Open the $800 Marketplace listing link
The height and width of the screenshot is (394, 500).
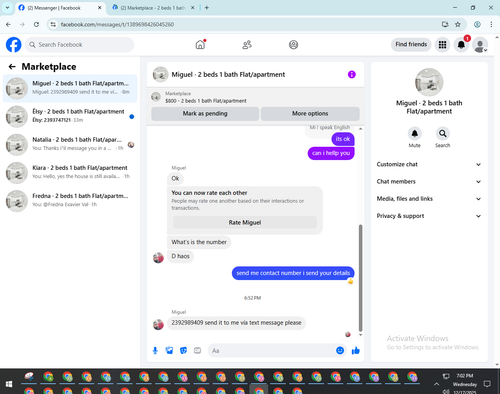click(206, 101)
